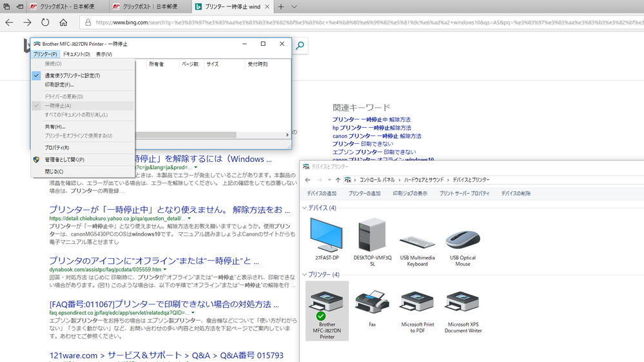The height and width of the screenshot is (362, 644).
Task: Open link エプソン プリンター 印刷できない
Action: (374, 152)
